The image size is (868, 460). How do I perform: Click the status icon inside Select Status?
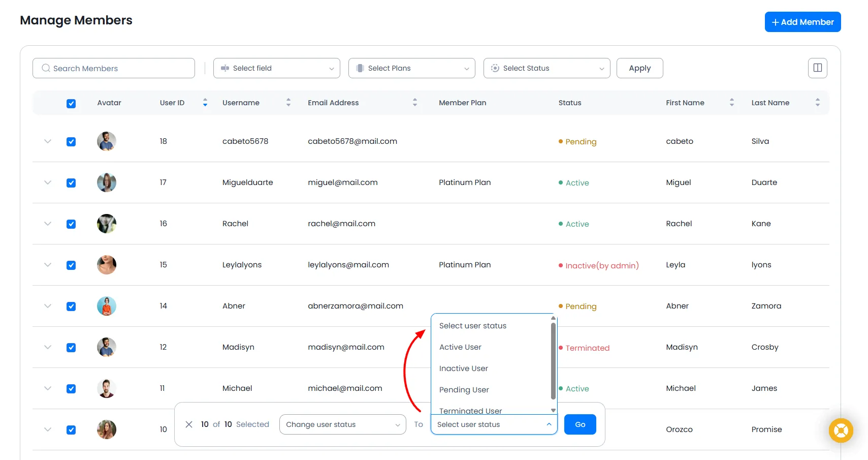click(494, 68)
